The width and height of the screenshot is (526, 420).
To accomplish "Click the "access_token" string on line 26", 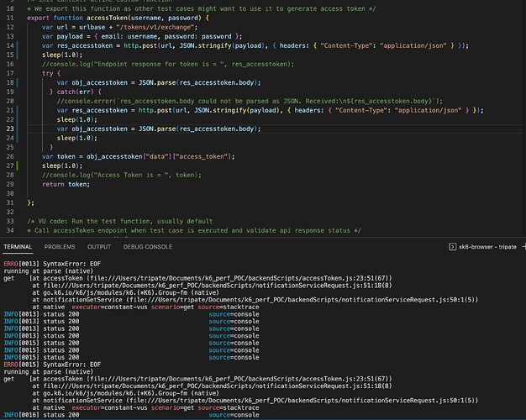I will 202,157.
